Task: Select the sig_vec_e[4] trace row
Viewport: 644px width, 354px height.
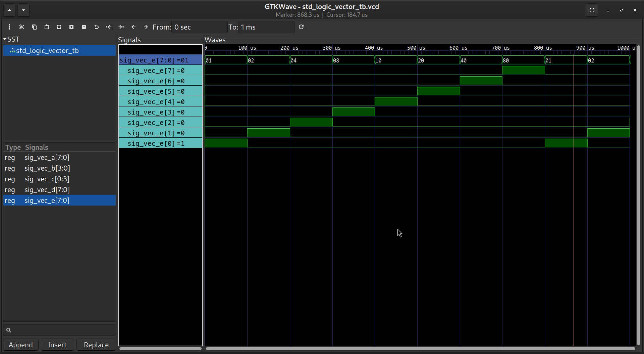Action: coord(160,102)
